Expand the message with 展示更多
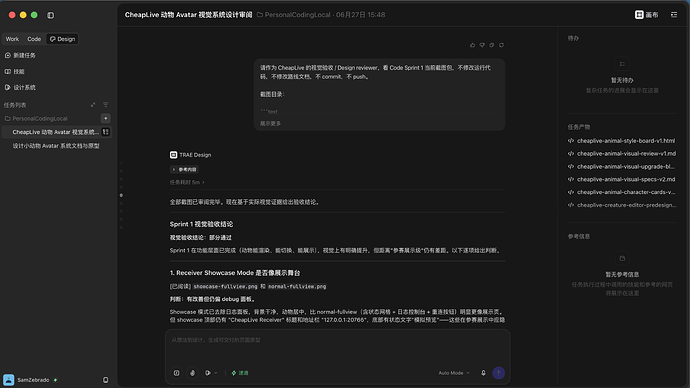690x388 pixels. [x=270, y=124]
